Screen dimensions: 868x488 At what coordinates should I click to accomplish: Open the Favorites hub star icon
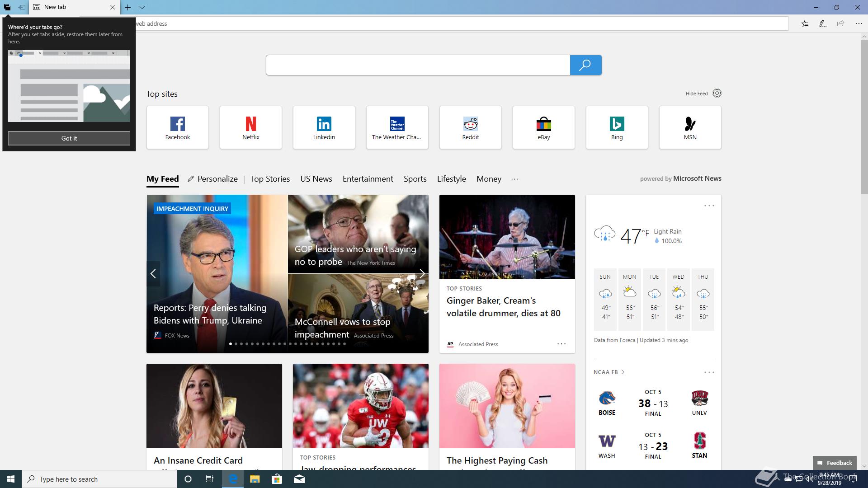tap(805, 23)
